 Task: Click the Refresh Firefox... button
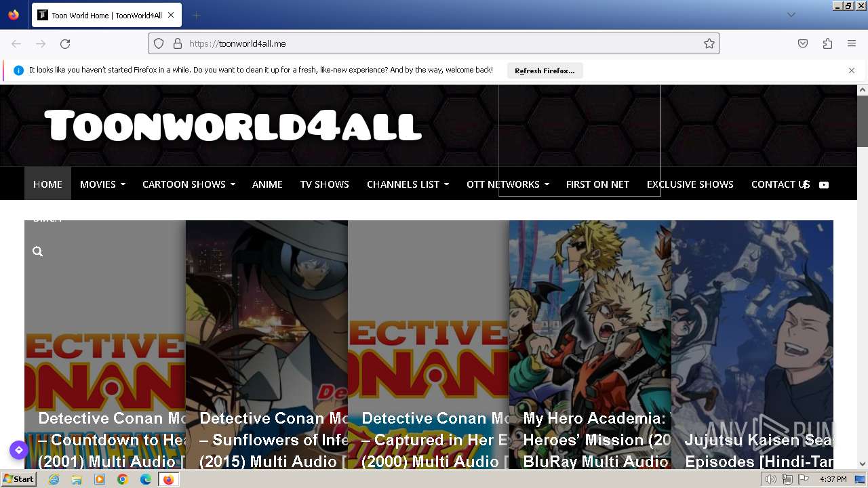545,70
